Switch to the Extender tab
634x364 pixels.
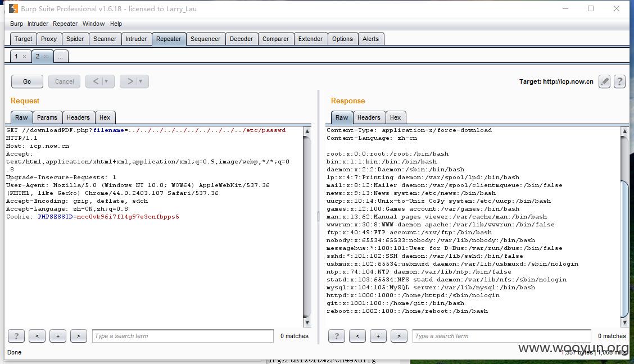(310, 39)
